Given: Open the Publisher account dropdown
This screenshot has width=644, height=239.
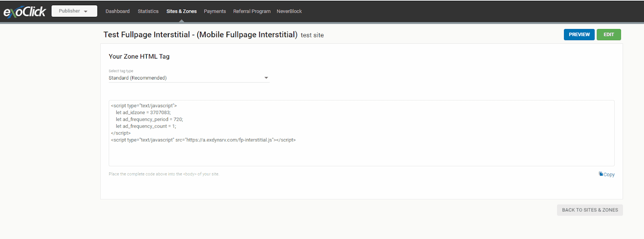Looking at the screenshot, I should tap(74, 11).
